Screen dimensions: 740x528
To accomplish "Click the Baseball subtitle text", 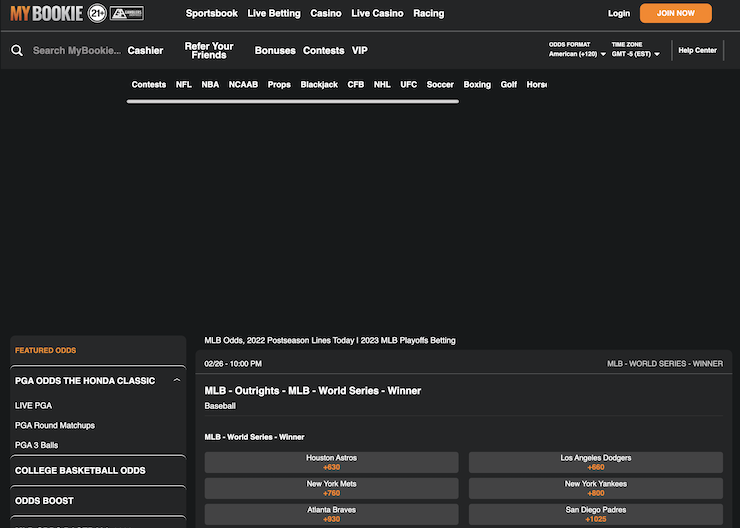I will point(220,406).
